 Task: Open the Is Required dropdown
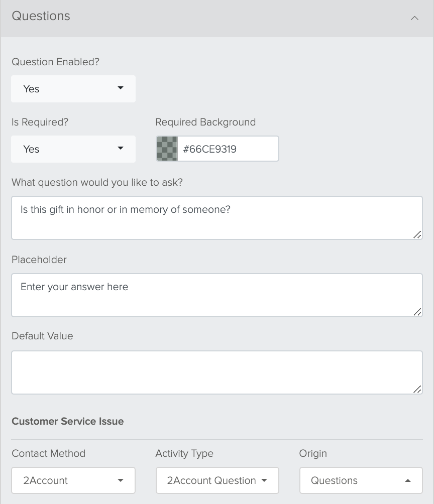[x=73, y=149]
